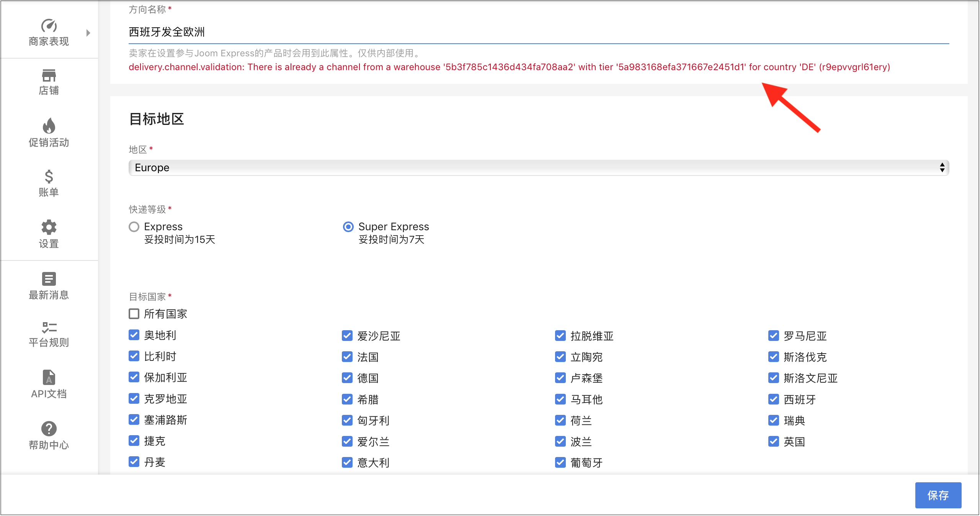
Task: Toggle the 奥地利 checkbox
Action: pos(134,335)
